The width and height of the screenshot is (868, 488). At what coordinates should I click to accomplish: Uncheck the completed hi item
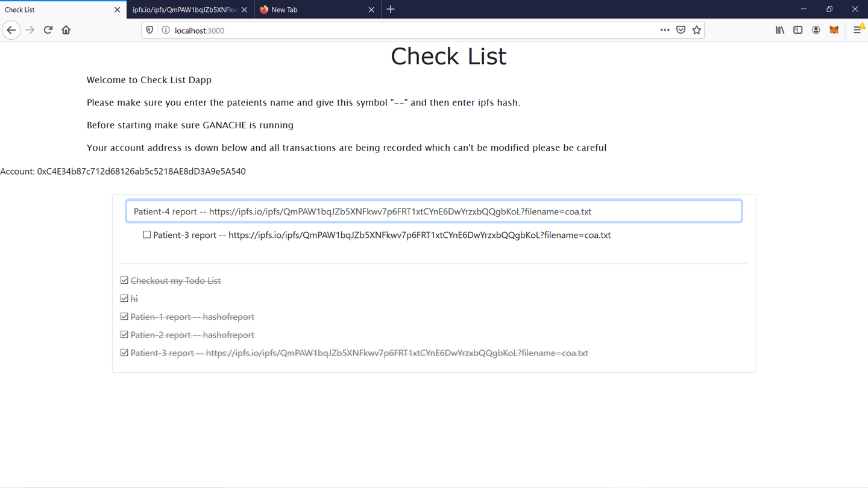click(x=124, y=298)
